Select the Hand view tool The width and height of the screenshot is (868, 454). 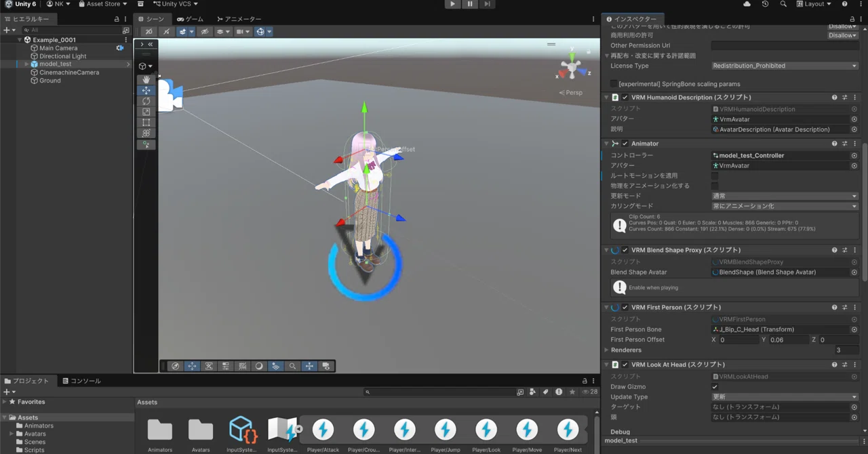point(146,79)
